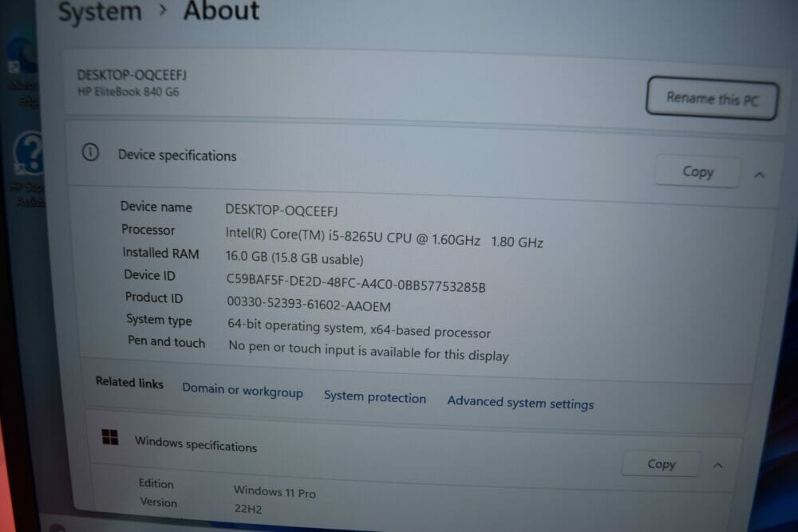Select the Version value 22H2
798x532 pixels.
click(x=248, y=508)
